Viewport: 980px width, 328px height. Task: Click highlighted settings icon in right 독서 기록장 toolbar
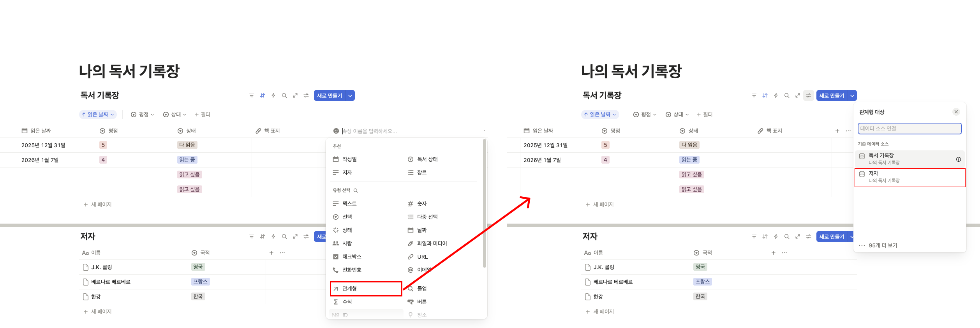pos(809,95)
